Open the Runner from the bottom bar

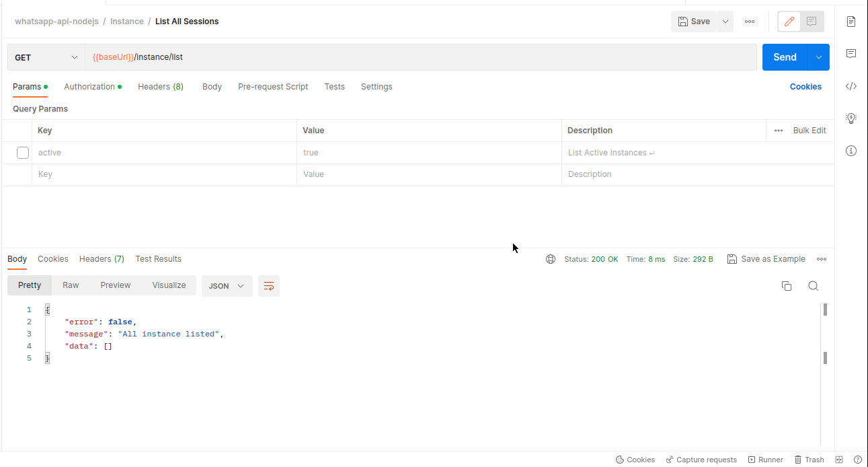[766, 460]
